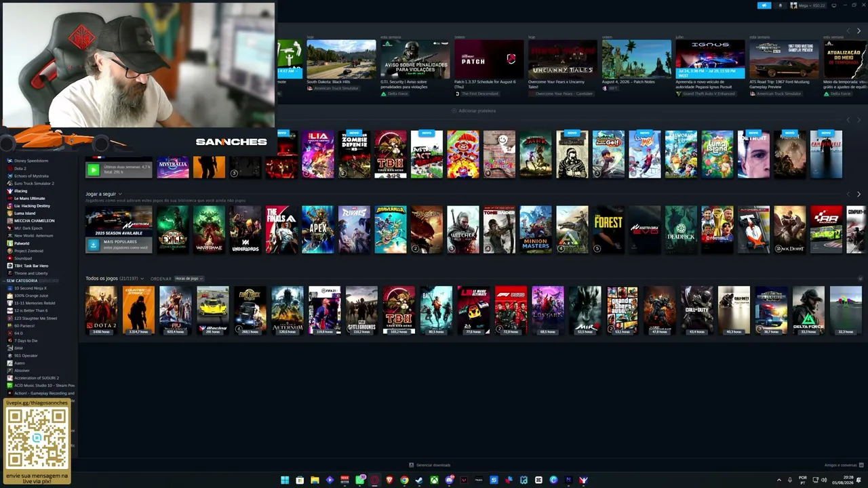
Task: Select TBH: Task Bar Hero in the sidebar
Action: (x=31, y=266)
